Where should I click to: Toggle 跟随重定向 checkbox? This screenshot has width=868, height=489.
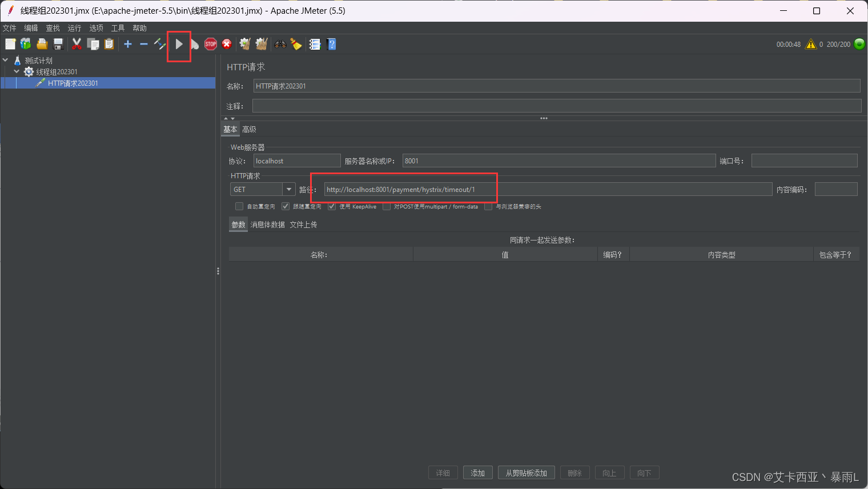[286, 206]
